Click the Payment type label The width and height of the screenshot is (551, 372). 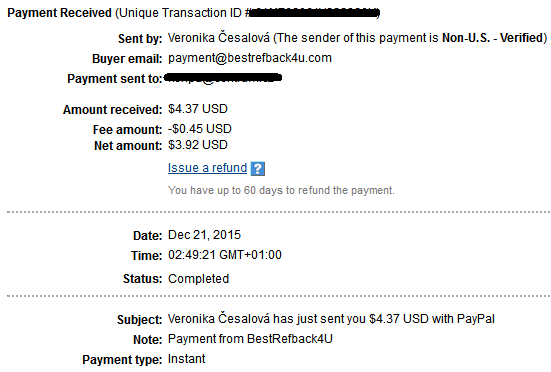[x=122, y=360]
